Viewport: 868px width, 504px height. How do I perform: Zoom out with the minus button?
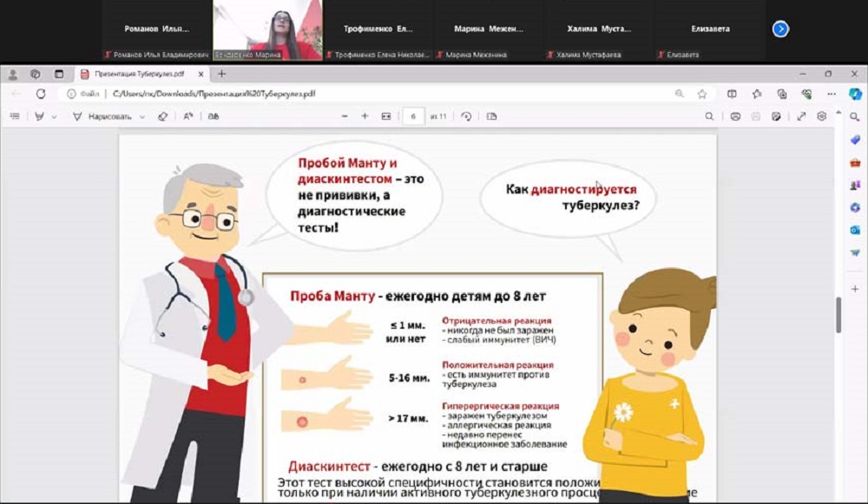345,116
